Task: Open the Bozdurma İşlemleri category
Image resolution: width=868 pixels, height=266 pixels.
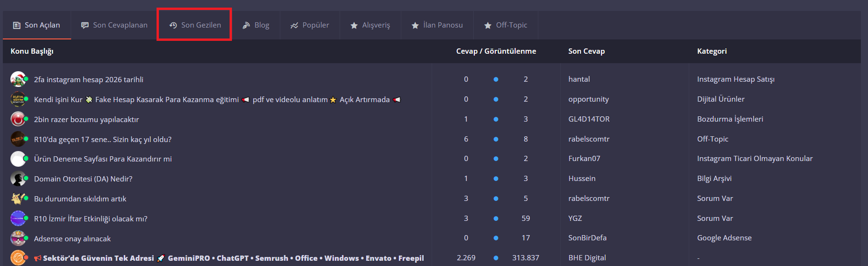Action: pyautogui.click(x=730, y=119)
